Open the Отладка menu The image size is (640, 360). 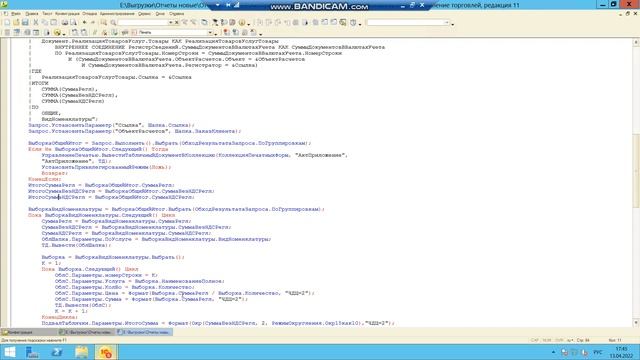point(89,14)
